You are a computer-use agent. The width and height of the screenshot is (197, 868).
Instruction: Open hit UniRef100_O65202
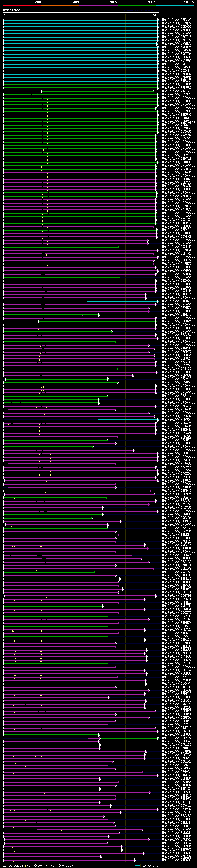(176, 20)
